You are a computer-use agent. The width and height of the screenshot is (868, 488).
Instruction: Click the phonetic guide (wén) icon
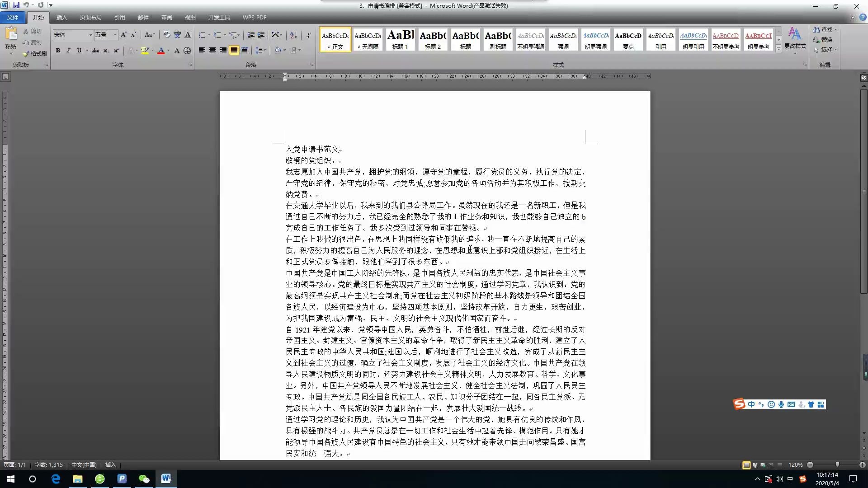[177, 35]
